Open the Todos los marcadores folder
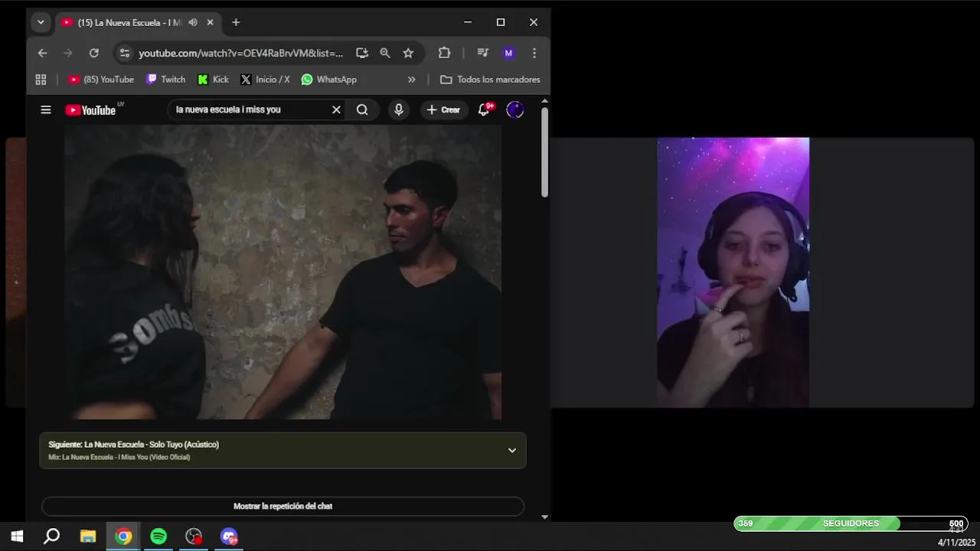The width and height of the screenshot is (980, 551). 490,80
